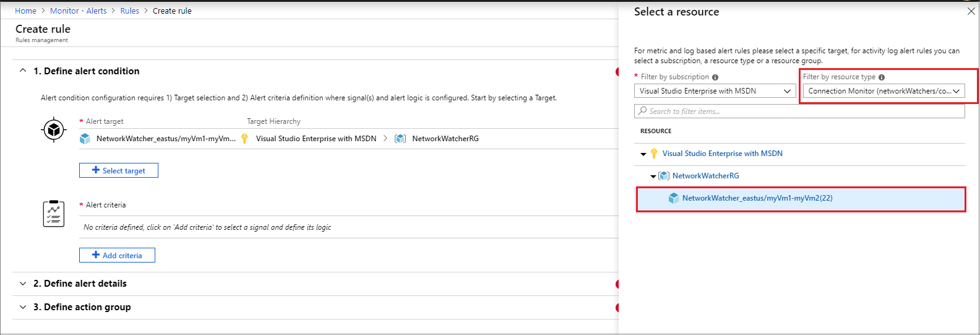Viewport: 980px width, 335px height.
Task: Click the No criteria defined message text
Action: pyautogui.click(x=207, y=227)
